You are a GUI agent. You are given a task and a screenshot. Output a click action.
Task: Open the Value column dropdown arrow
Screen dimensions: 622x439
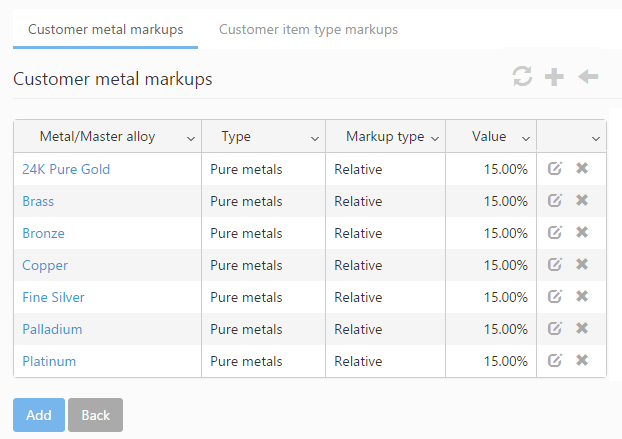pos(526,138)
